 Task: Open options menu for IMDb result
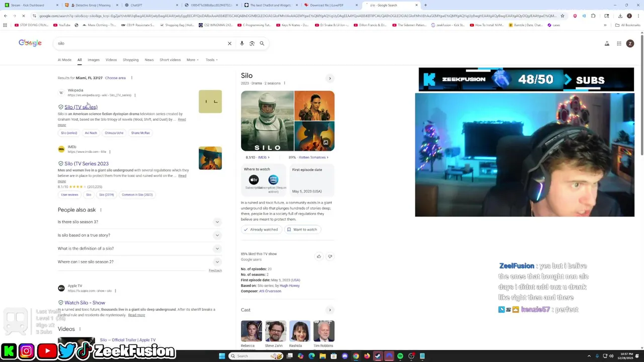(110, 151)
